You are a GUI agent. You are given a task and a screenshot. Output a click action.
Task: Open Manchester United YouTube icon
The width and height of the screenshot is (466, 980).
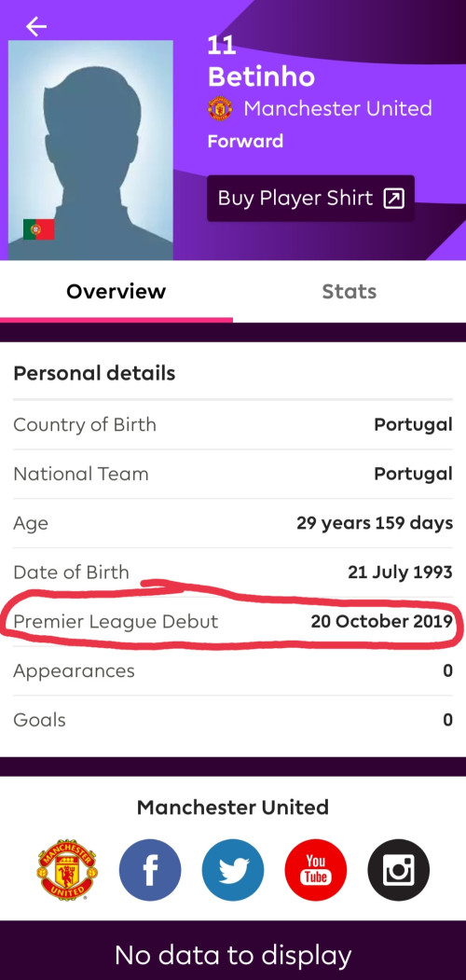(315, 870)
